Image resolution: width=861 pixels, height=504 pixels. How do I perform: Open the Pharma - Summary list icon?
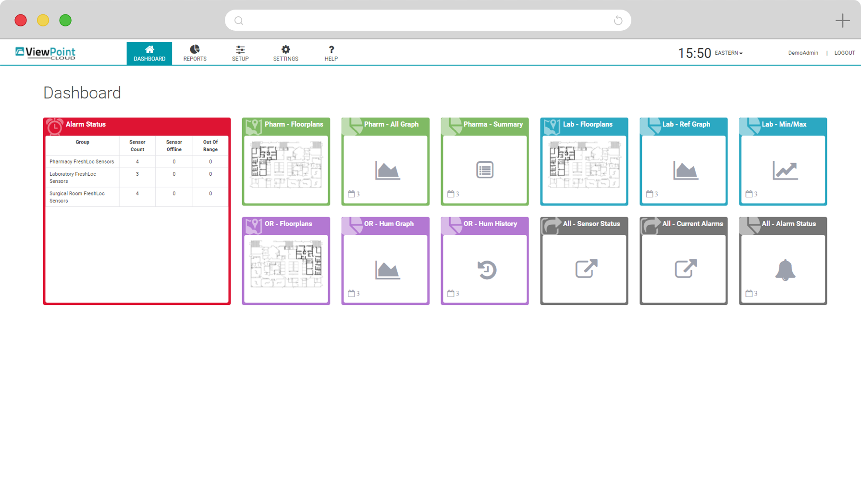point(484,170)
